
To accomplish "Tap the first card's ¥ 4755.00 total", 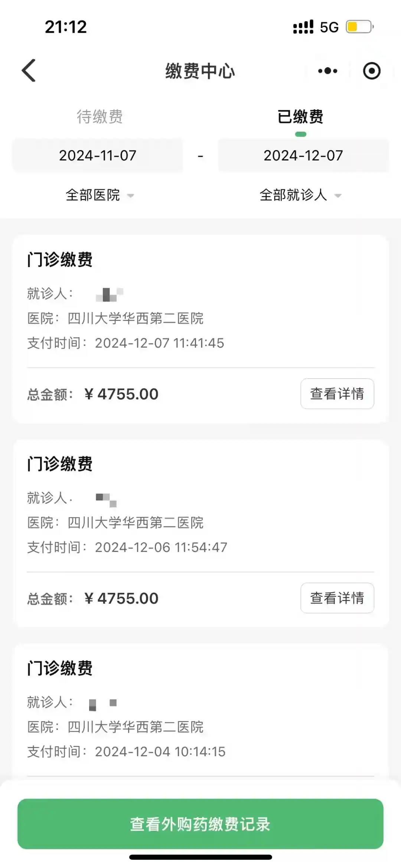I will [121, 394].
